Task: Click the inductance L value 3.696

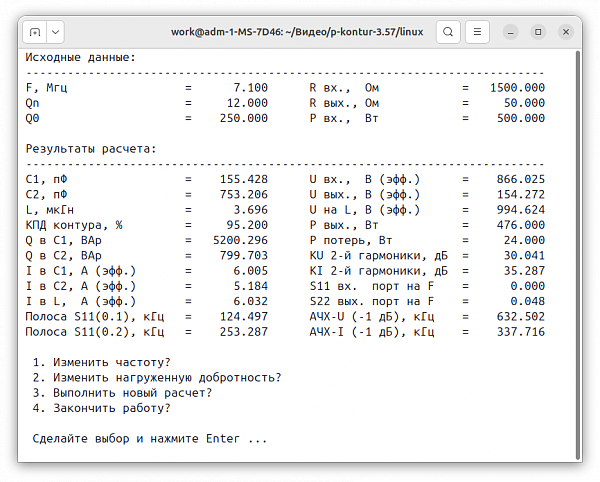Action: pyautogui.click(x=248, y=210)
